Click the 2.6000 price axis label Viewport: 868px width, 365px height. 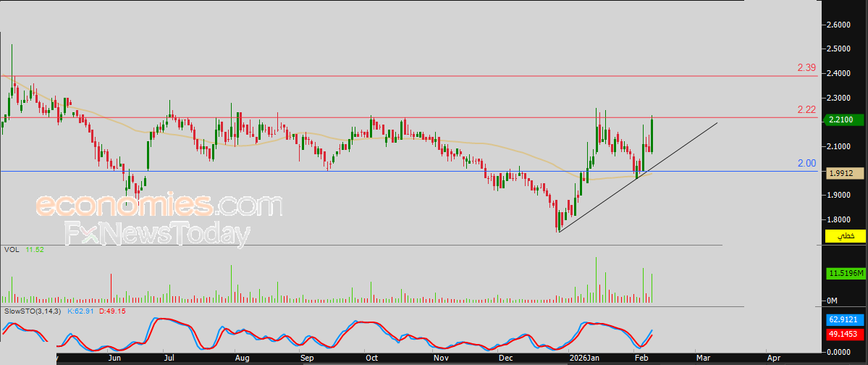point(838,25)
